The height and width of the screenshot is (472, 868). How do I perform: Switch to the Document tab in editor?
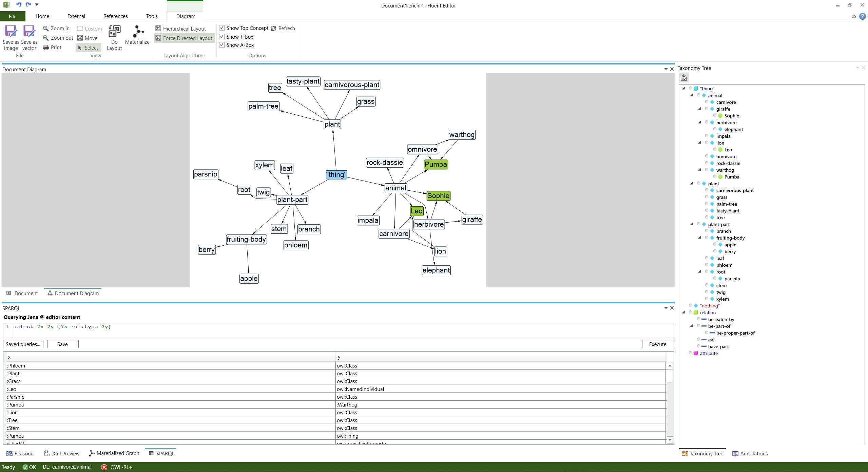22,293
